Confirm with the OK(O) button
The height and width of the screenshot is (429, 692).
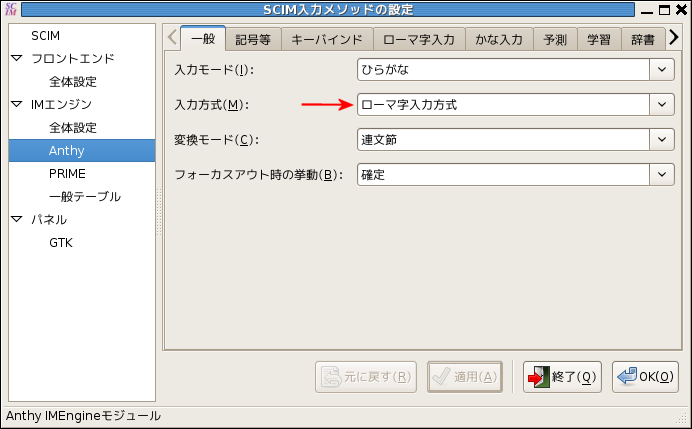[645, 377]
